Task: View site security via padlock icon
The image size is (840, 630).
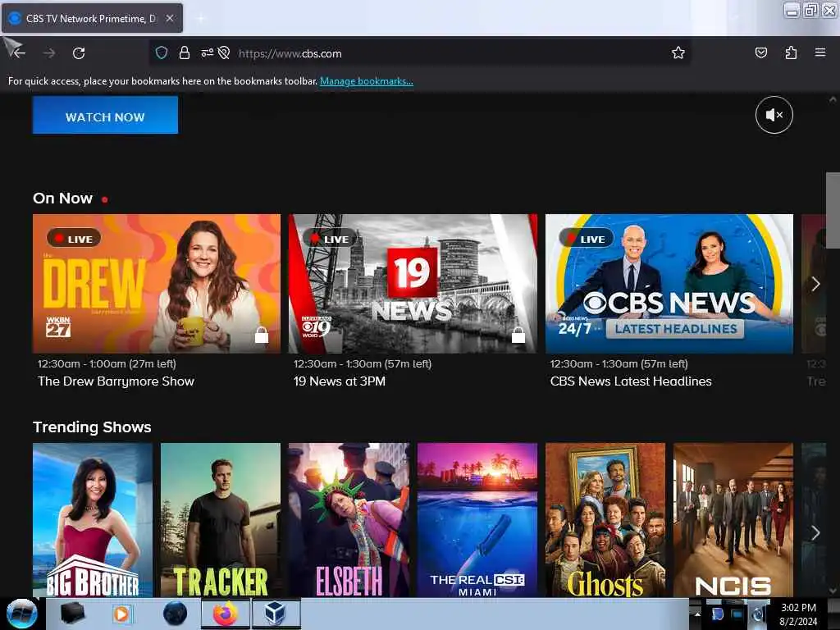Action: coord(185,52)
